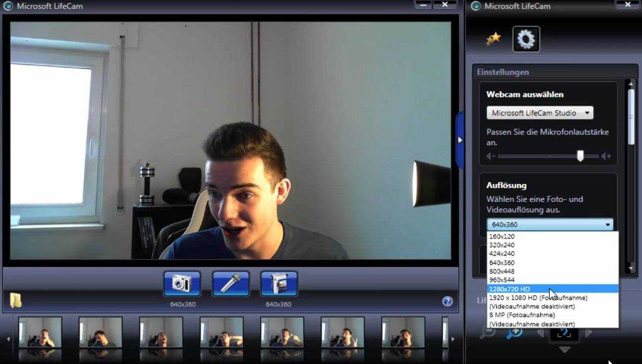The height and width of the screenshot is (364, 642).
Task: Open the second thumbnail in the capture strip
Action: [101, 332]
